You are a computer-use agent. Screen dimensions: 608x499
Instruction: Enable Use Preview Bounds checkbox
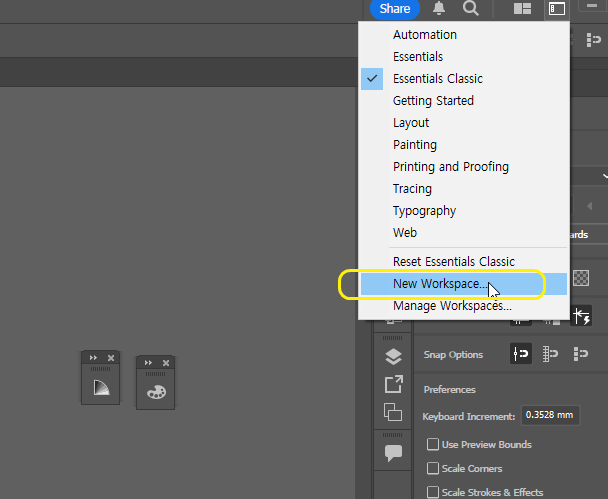click(433, 444)
